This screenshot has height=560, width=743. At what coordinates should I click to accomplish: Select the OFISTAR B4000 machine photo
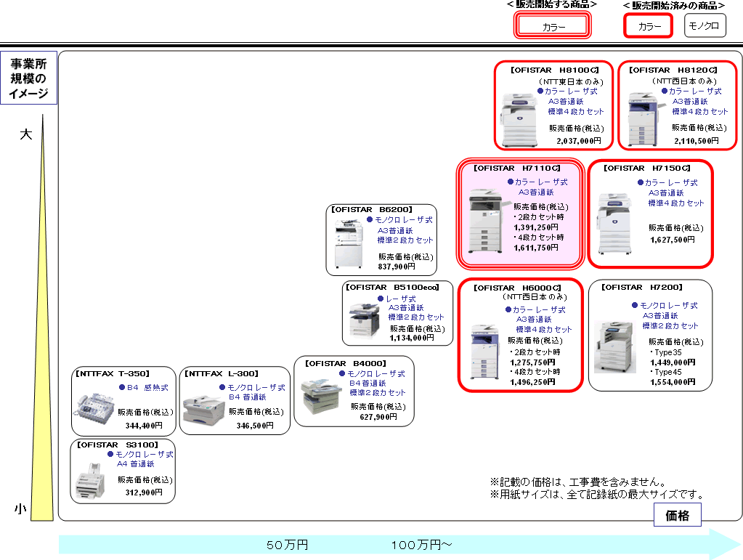[x=321, y=396]
